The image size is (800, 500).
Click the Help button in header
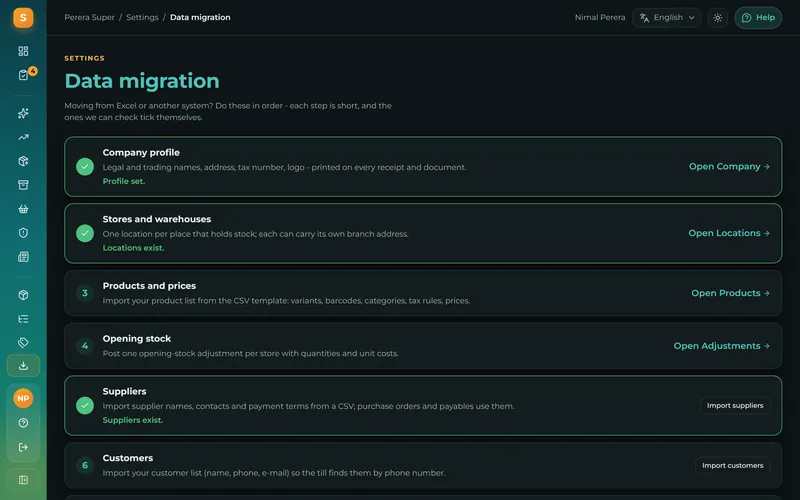click(758, 18)
